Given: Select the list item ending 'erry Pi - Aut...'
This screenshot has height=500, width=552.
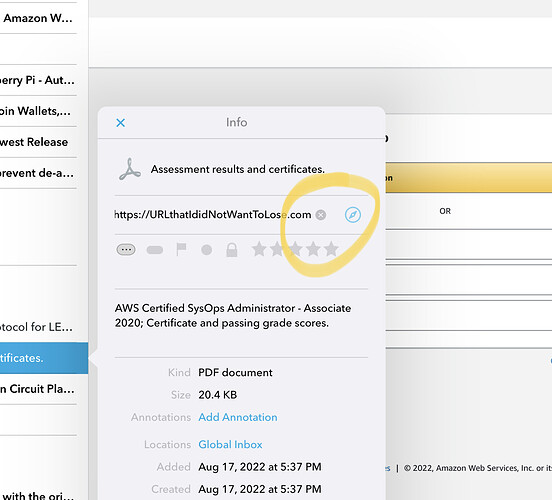Looking at the screenshot, I should pyautogui.click(x=38, y=80).
